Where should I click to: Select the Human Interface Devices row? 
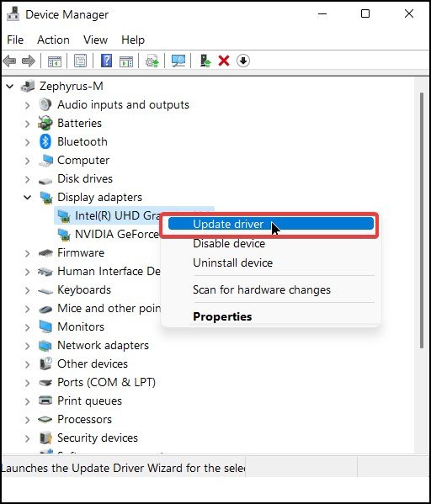tap(109, 271)
